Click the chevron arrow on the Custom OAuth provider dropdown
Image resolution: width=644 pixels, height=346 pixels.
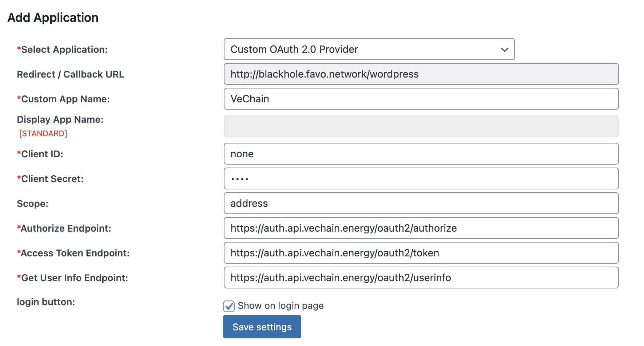504,50
